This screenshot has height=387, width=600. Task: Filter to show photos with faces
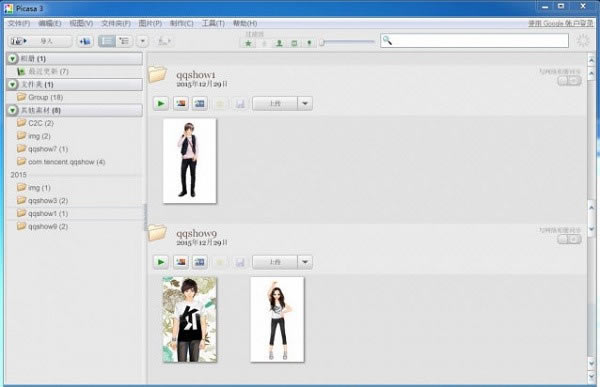[x=279, y=43]
